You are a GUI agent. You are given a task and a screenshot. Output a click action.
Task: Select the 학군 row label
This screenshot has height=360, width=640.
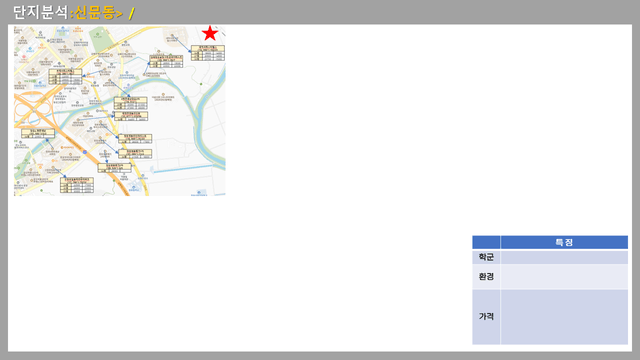[486, 257]
